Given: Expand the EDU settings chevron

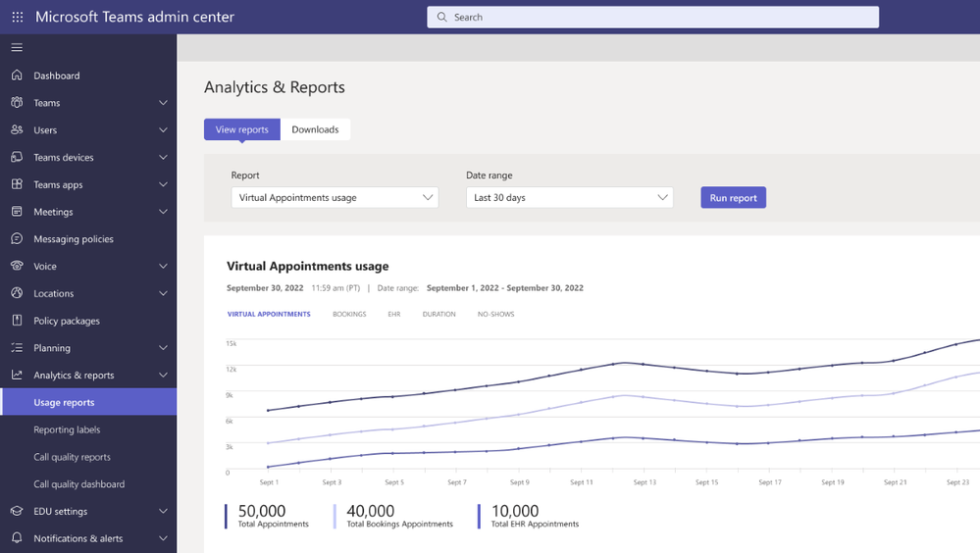Looking at the screenshot, I should (163, 511).
